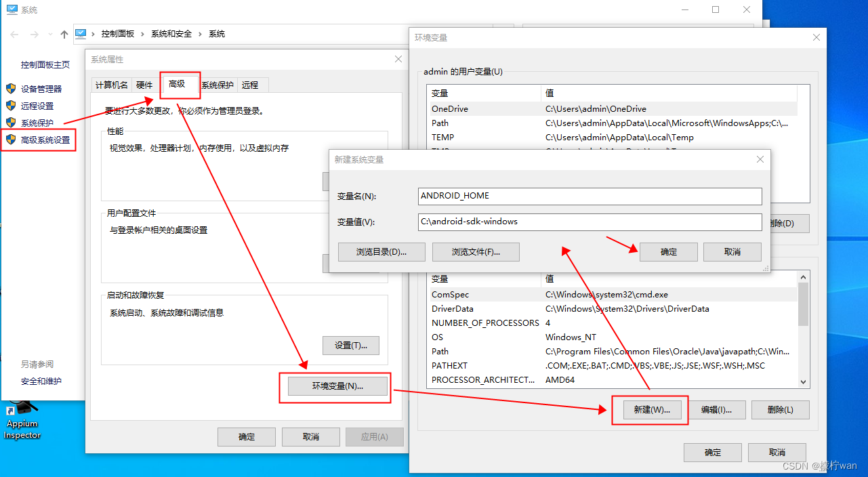Image resolution: width=868 pixels, height=477 pixels.
Task: Click 控制面板 breadcrumb in address bar
Action: pyautogui.click(x=118, y=34)
